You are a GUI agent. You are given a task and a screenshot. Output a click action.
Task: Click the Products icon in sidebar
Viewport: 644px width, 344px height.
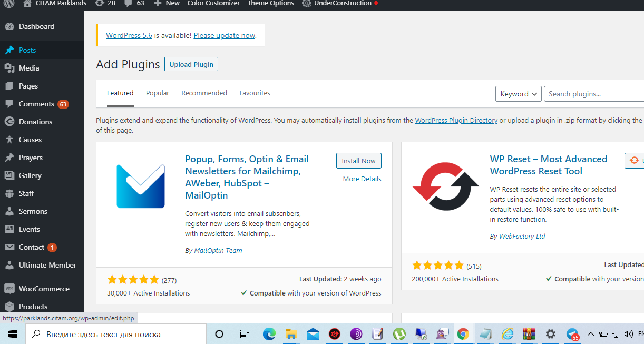(x=9, y=307)
